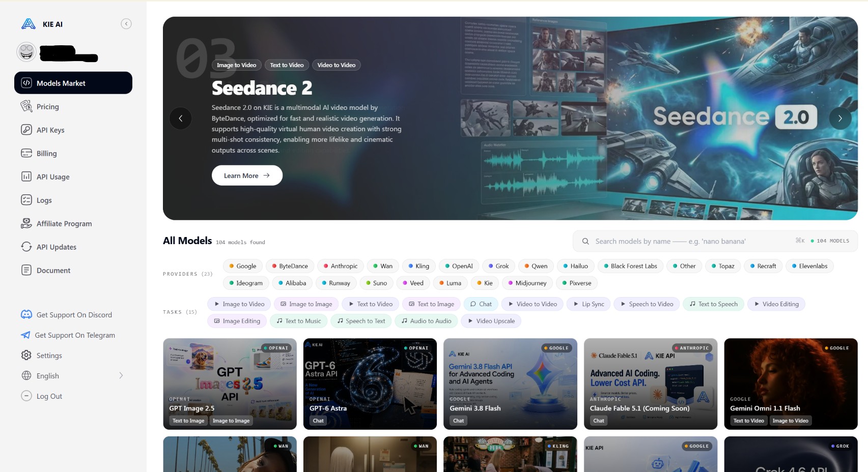Filter tasks by Lip Sync
Viewport: 868px width, 472px height.
tap(589, 304)
